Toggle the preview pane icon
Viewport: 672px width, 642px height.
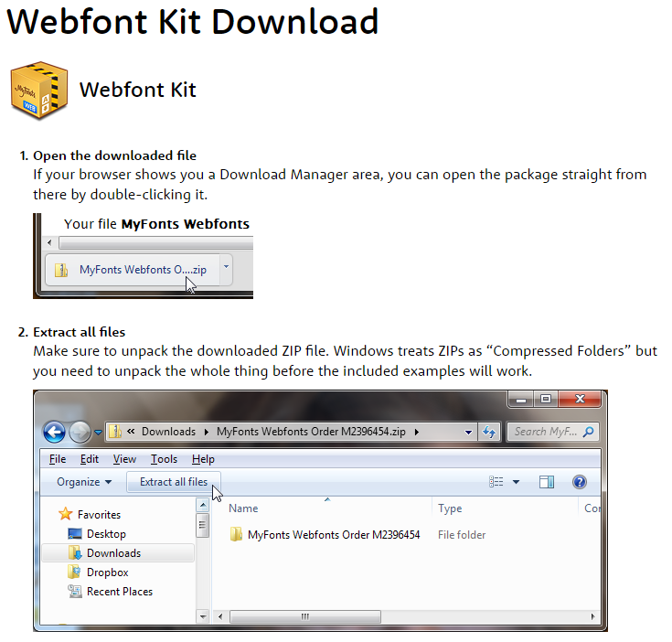coord(547,482)
